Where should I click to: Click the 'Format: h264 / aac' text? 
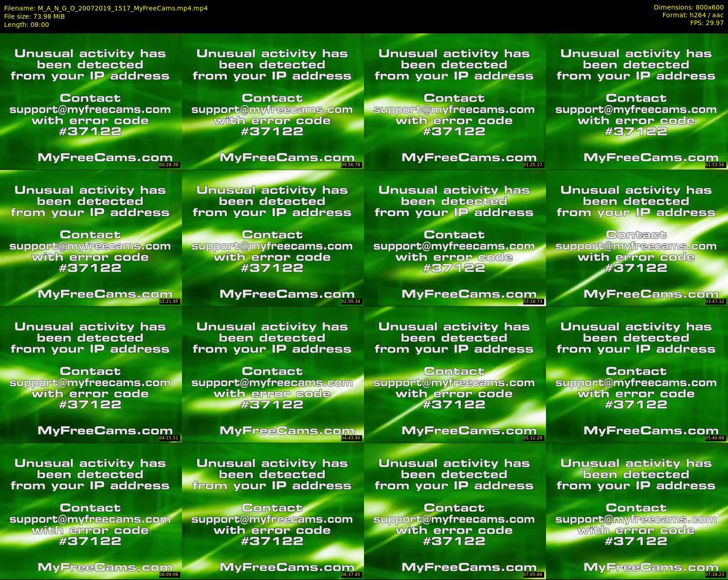[x=693, y=15]
